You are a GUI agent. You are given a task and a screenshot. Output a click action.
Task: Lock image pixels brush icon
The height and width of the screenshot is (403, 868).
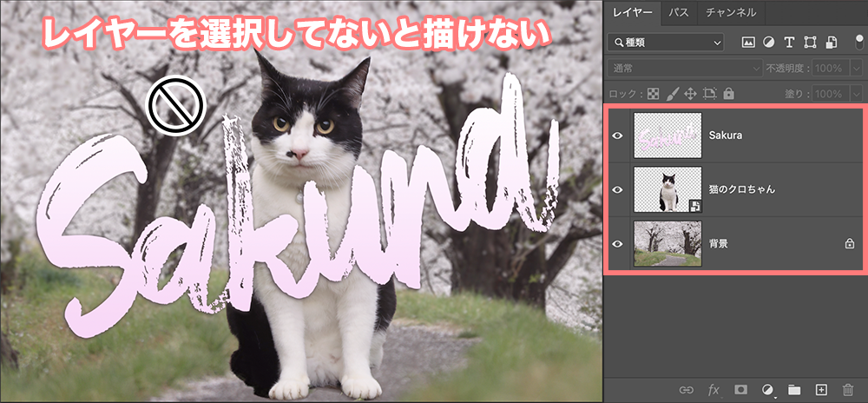(x=672, y=94)
